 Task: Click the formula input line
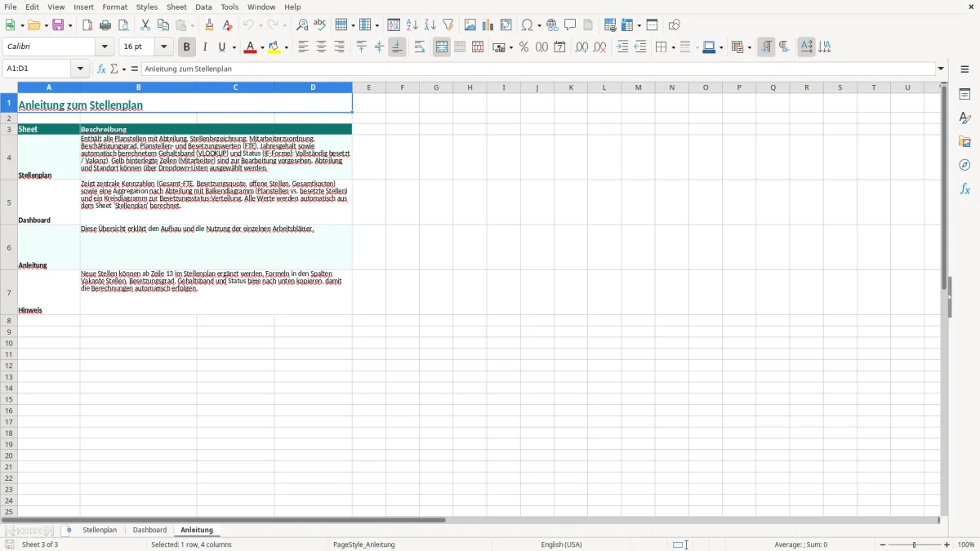[x=538, y=69]
